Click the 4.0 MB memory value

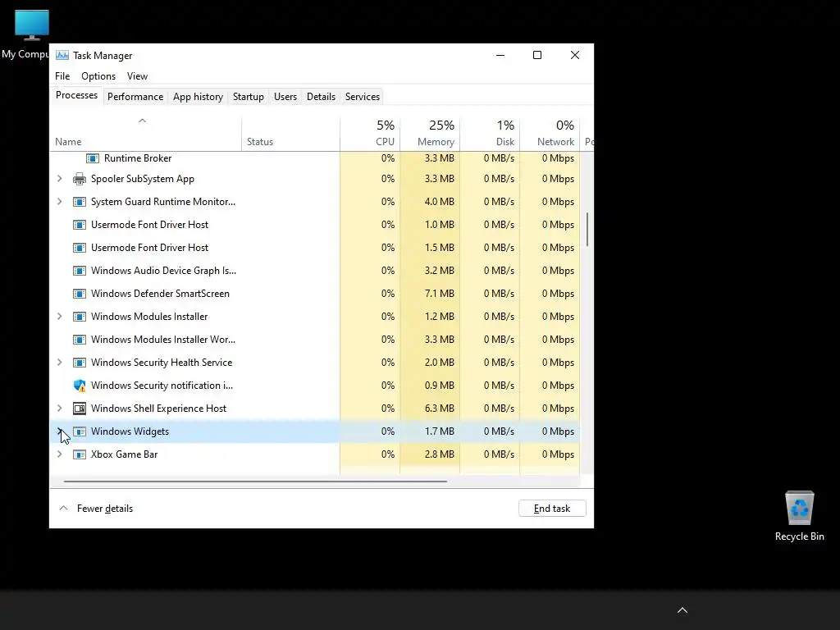coord(440,202)
